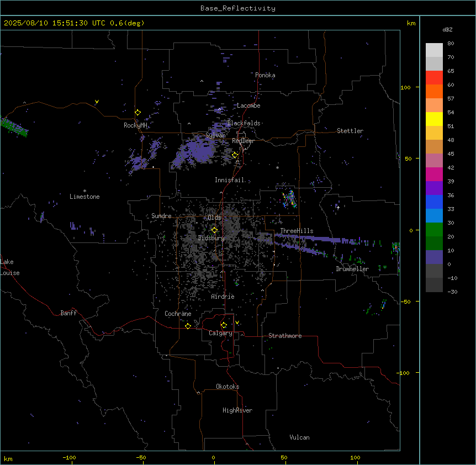Click the light gray 70-80 dBZ legend swatch
476x465 pixels.
434,50
